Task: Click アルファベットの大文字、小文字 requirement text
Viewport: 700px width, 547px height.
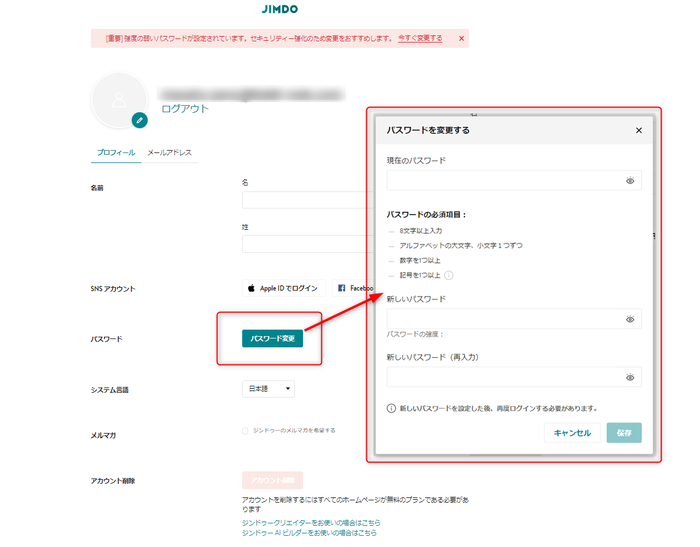Action: click(x=461, y=246)
